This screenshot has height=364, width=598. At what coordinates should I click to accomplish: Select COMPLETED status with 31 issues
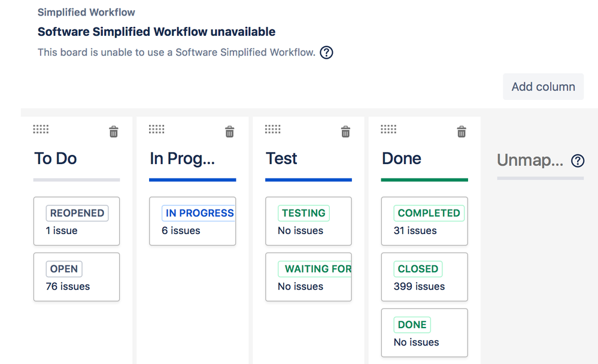[x=424, y=221]
